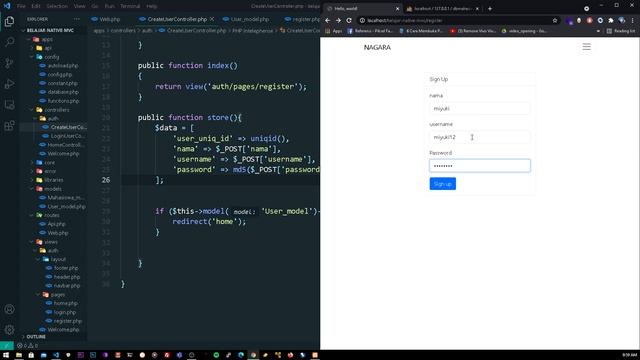This screenshot has height=360, width=640.
Task: Open Remote Explorer view in activity bar
Action: [x=9, y=104]
